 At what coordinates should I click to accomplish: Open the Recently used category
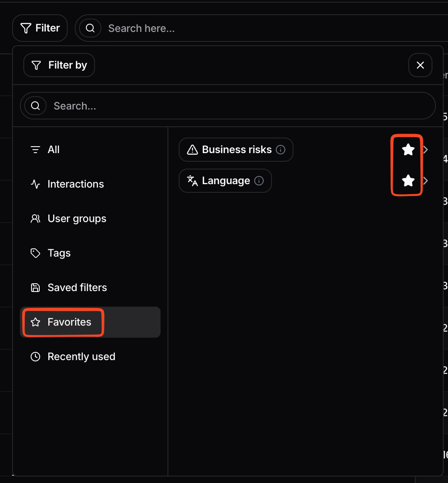click(x=90, y=357)
